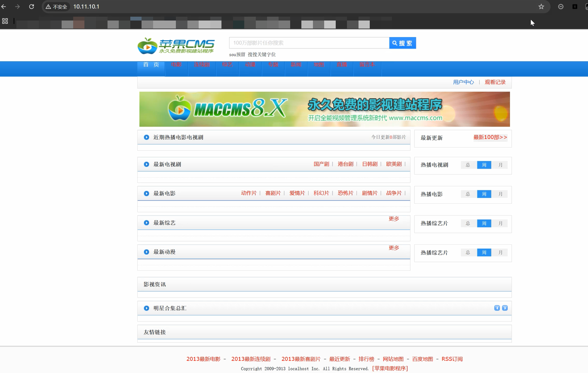Open the 爱情片 category link
This screenshot has width=588, height=373.
pyautogui.click(x=297, y=193)
